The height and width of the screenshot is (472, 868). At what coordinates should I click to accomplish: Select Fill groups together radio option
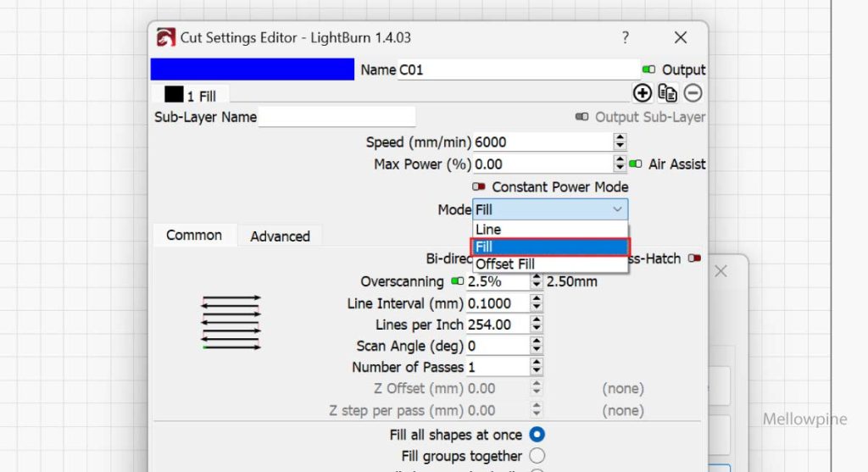[x=537, y=457]
